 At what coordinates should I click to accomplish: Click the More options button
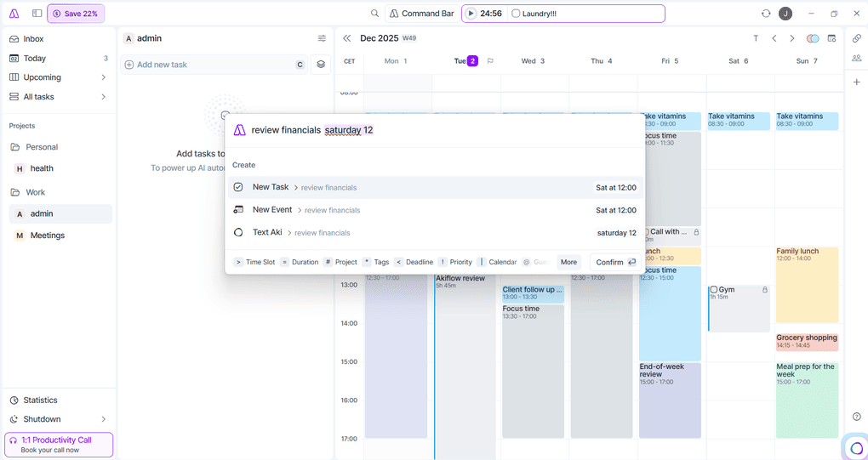[568, 262]
